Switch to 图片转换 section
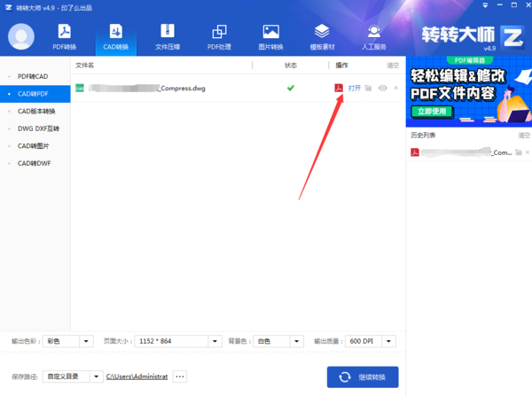This screenshot has height=396, width=532. (270, 36)
